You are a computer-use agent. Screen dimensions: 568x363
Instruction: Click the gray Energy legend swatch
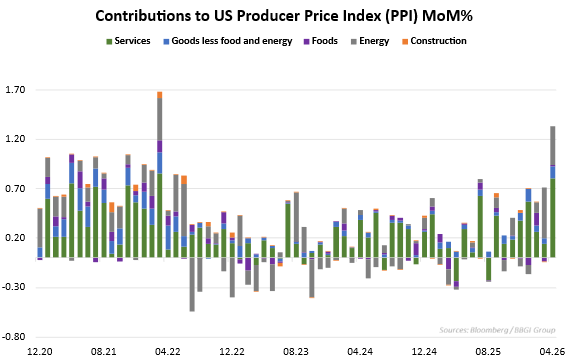point(354,41)
